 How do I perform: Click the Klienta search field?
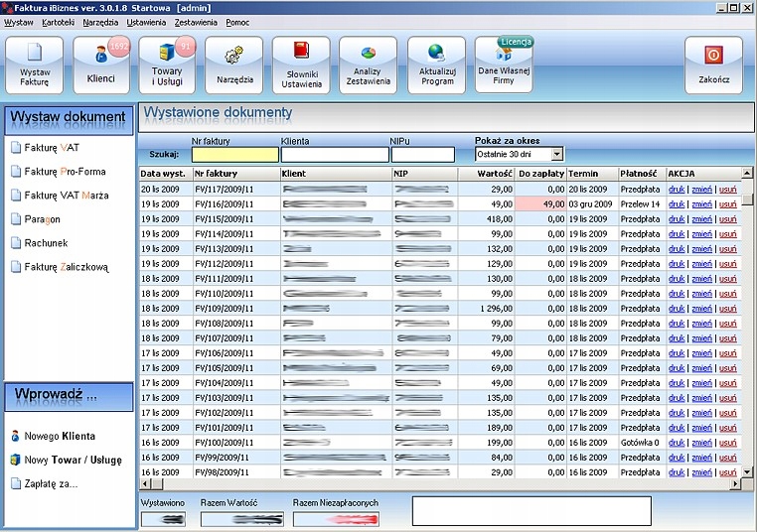(x=334, y=155)
